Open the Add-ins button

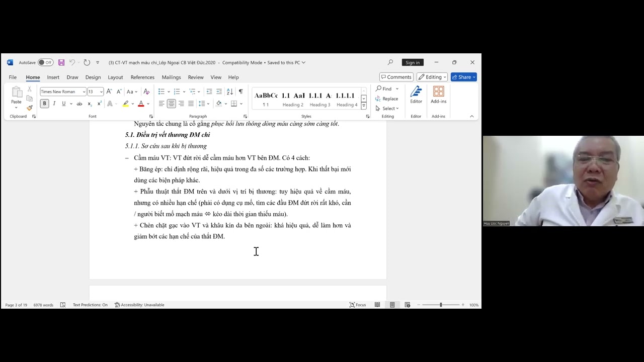click(x=438, y=95)
